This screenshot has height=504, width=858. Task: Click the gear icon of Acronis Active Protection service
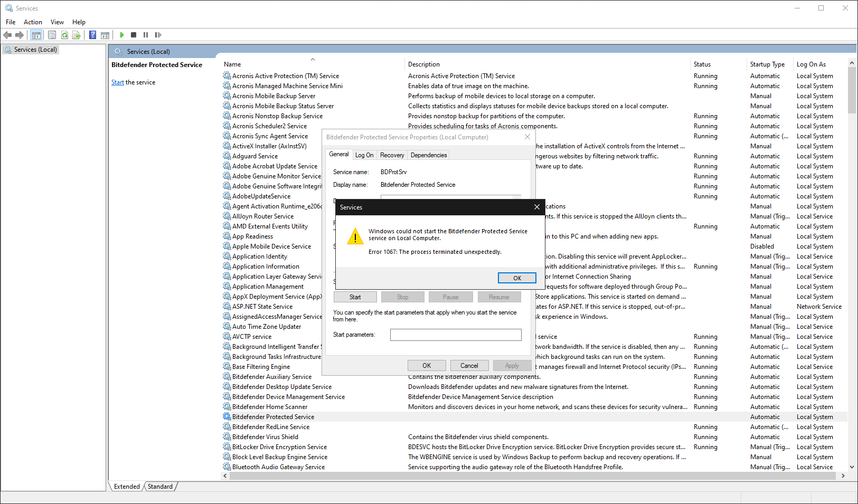pyautogui.click(x=227, y=75)
